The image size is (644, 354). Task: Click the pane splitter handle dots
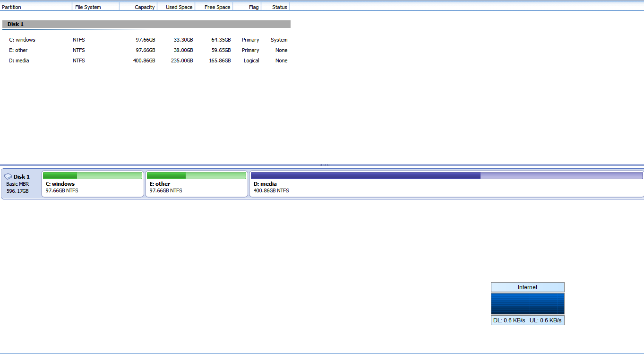325,165
